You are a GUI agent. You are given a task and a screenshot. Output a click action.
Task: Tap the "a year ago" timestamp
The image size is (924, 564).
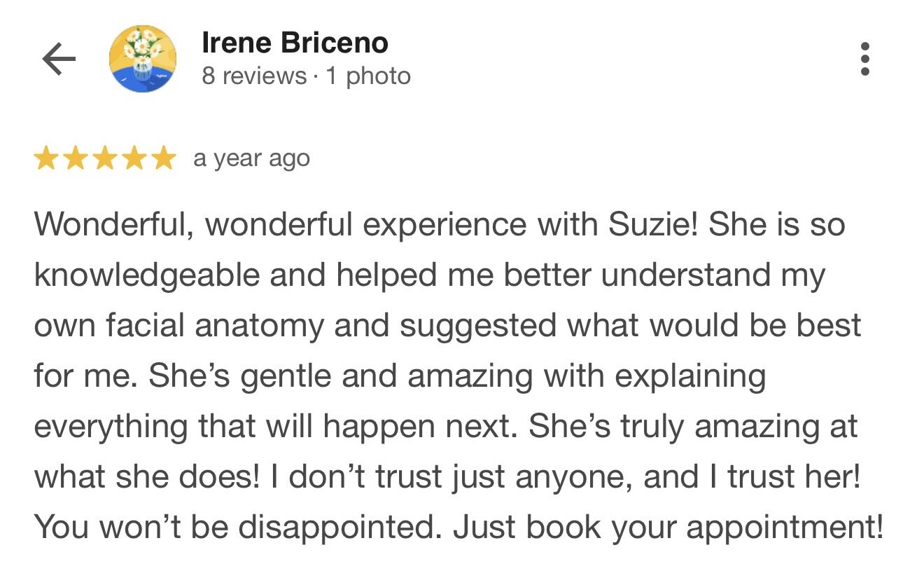(x=251, y=159)
